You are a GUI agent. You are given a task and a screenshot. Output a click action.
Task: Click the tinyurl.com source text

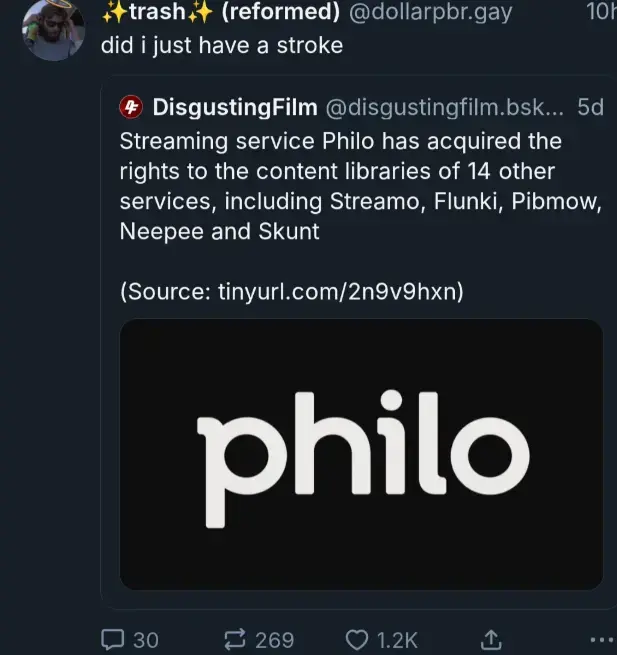335,291
